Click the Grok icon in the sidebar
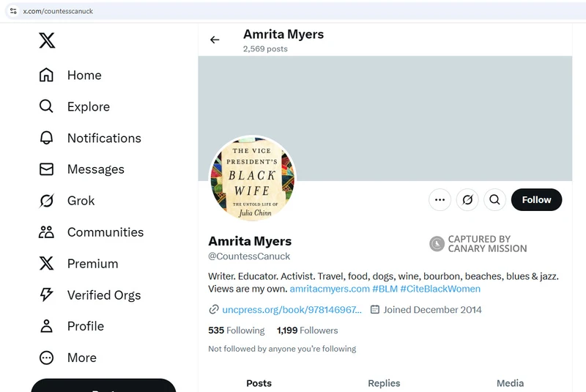 (x=46, y=201)
